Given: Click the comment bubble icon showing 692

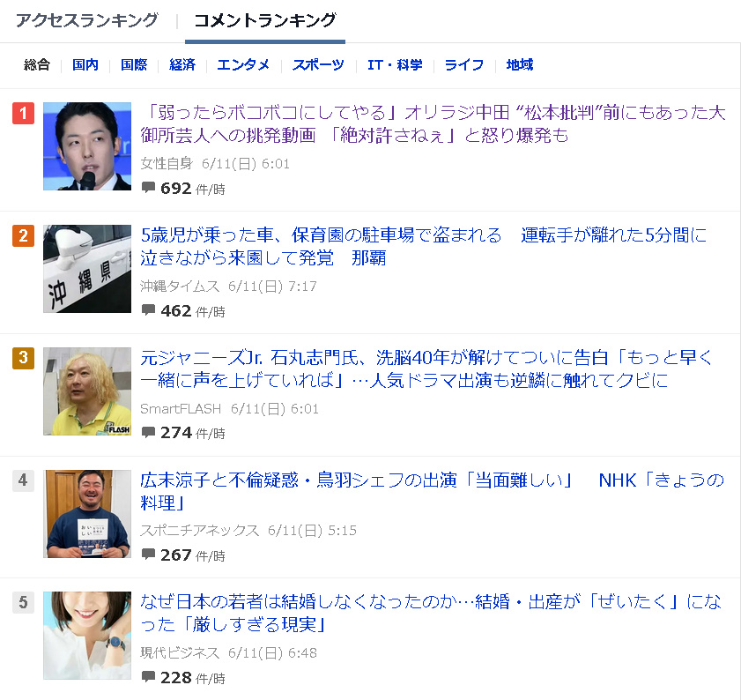Looking at the screenshot, I should 148,188.
